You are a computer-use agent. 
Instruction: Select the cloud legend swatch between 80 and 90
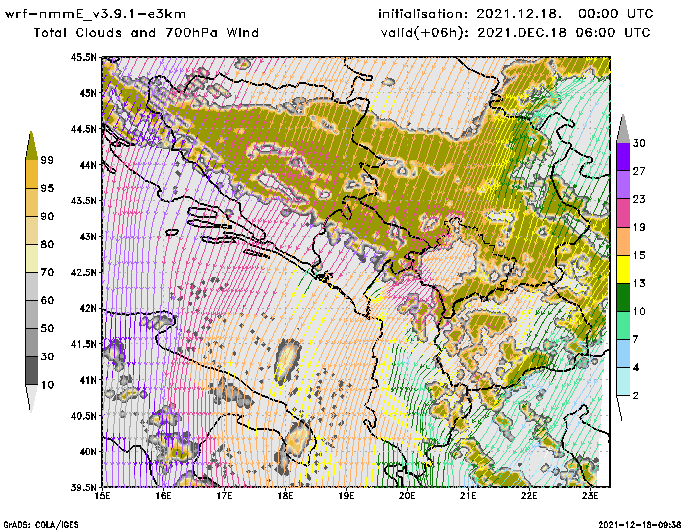click(31, 230)
